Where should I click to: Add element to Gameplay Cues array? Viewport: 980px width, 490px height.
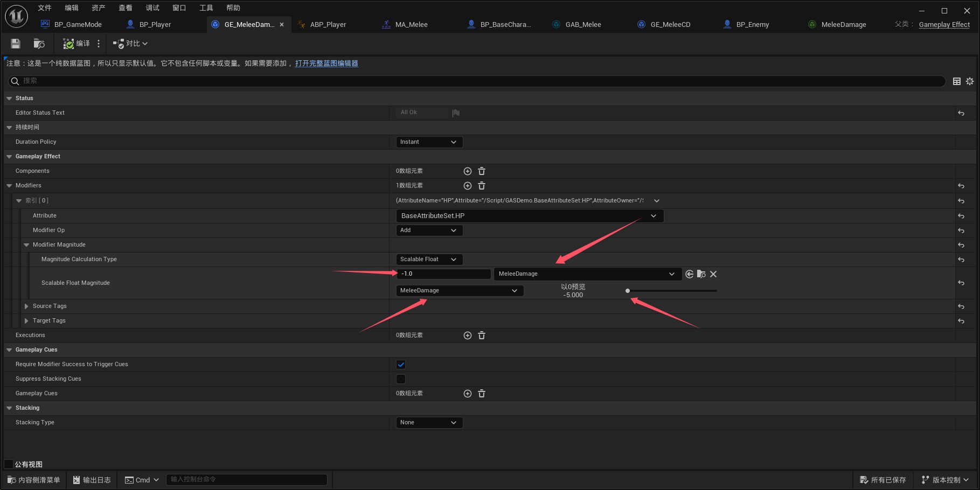tap(468, 394)
